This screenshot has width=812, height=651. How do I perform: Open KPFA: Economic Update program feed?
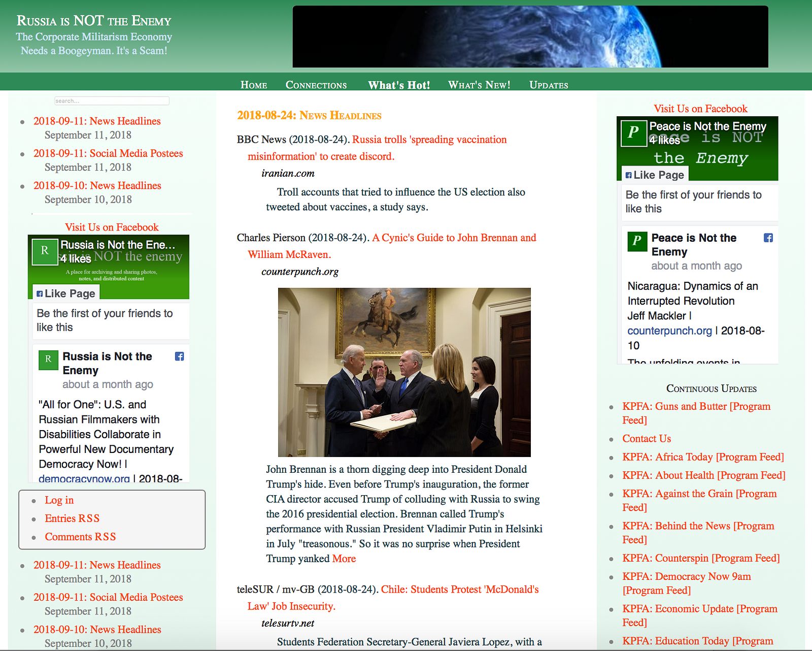coord(700,615)
